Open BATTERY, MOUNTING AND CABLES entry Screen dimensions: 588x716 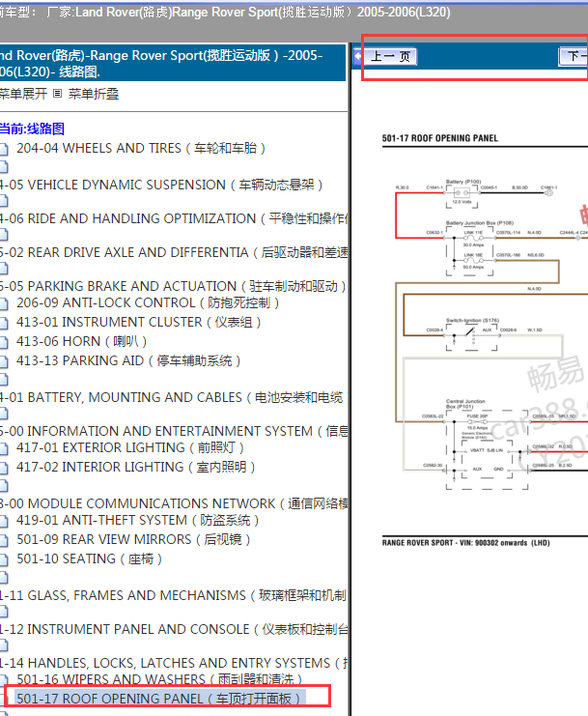[174, 397]
